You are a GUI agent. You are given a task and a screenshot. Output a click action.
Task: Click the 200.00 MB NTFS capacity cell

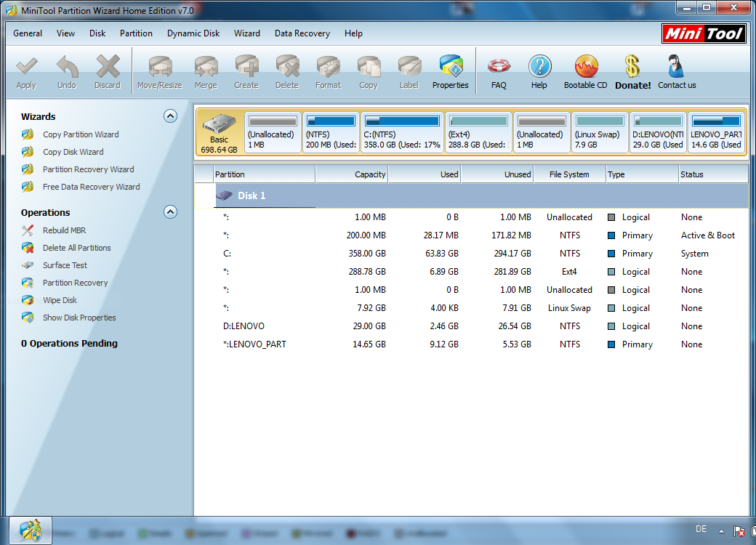[366, 235]
